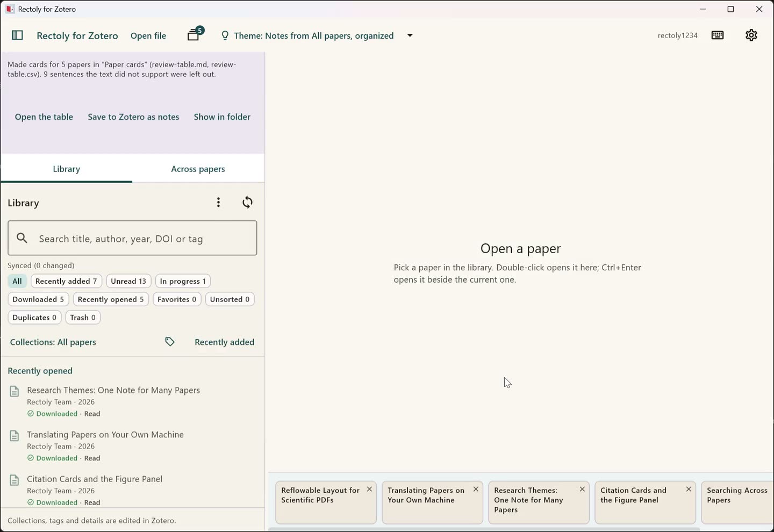This screenshot has width=774, height=532.
Task: Click Open the table
Action: 44,117
